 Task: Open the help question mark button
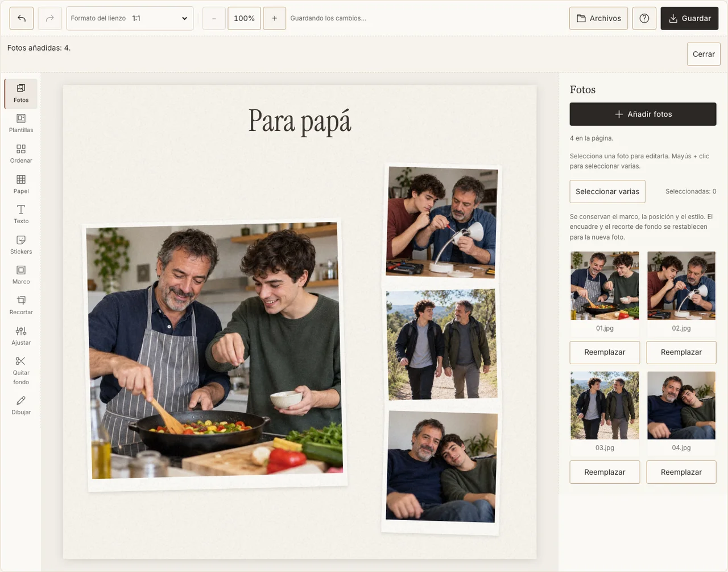point(644,18)
